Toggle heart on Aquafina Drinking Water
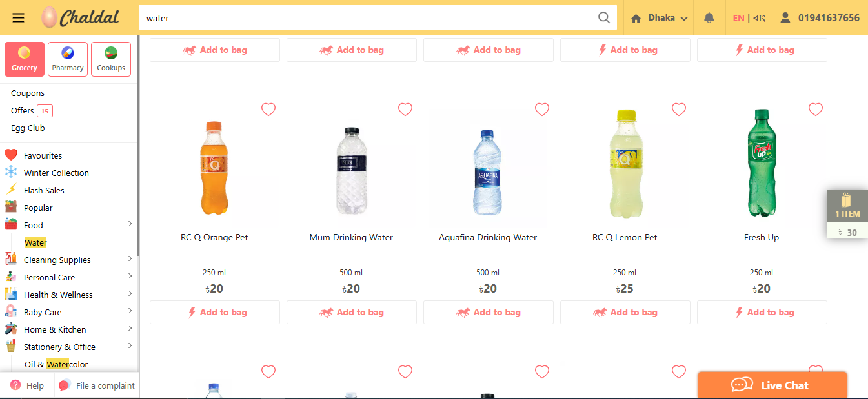The image size is (868, 399). [542, 110]
